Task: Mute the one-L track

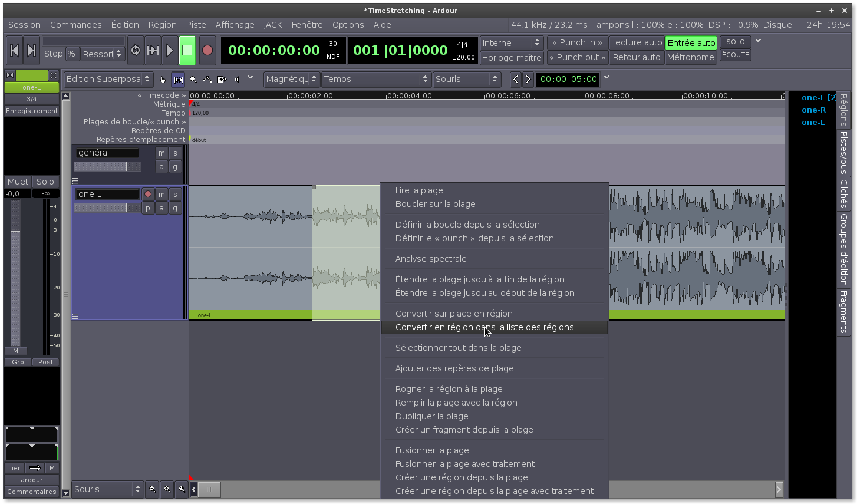Action: [x=161, y=194]
